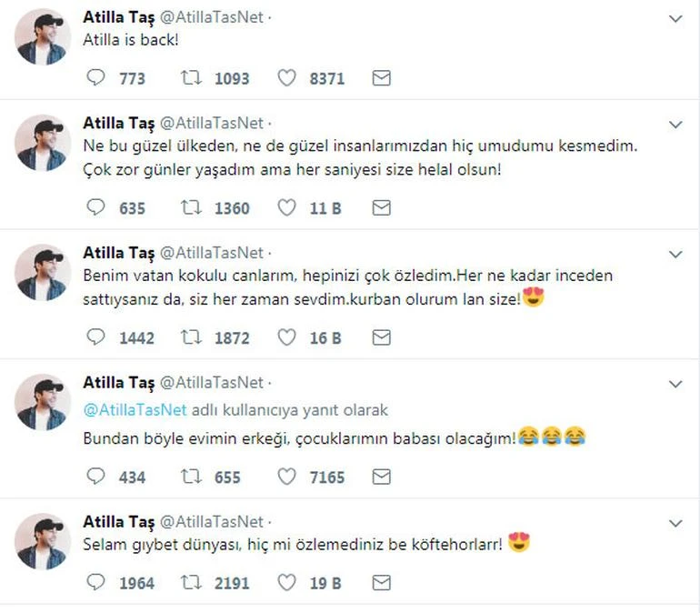The image size is (700, 613).
Task: Retweet the tweet with 1360 retweets
Action: click(191, 208)
